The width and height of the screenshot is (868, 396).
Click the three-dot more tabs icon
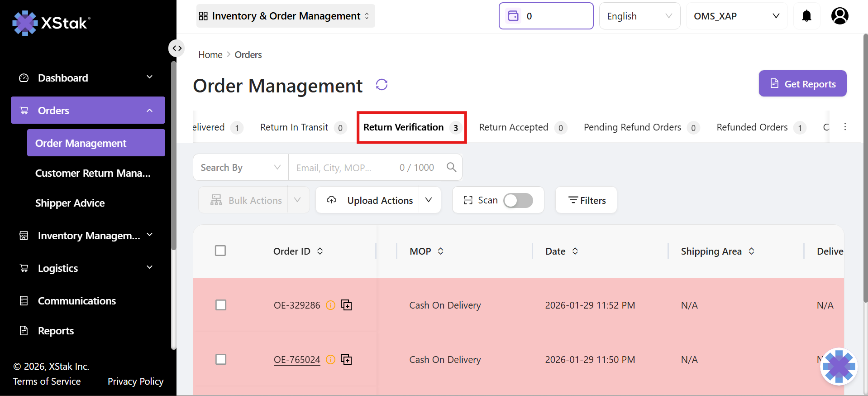pyautogui.click(x=845, y=127)
